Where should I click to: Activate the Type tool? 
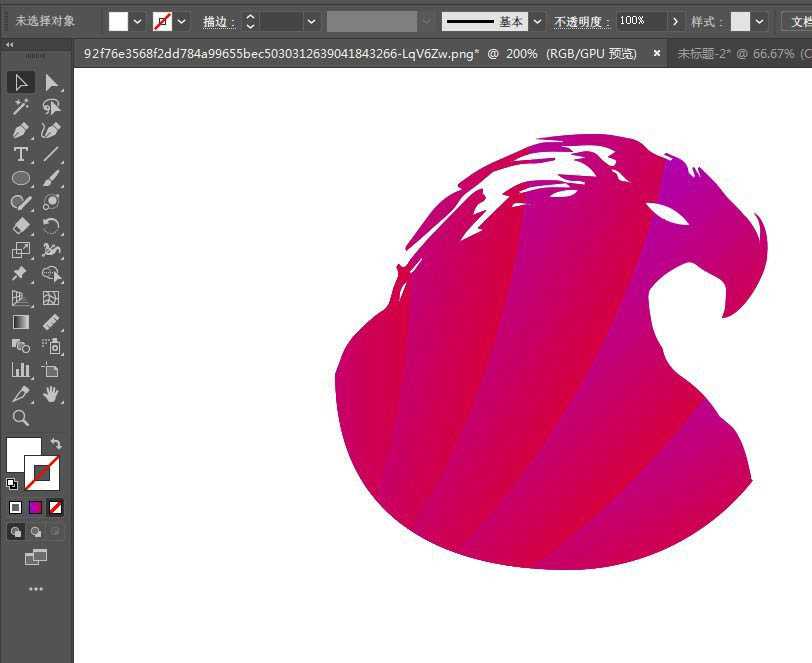click(x=20, y=154)
